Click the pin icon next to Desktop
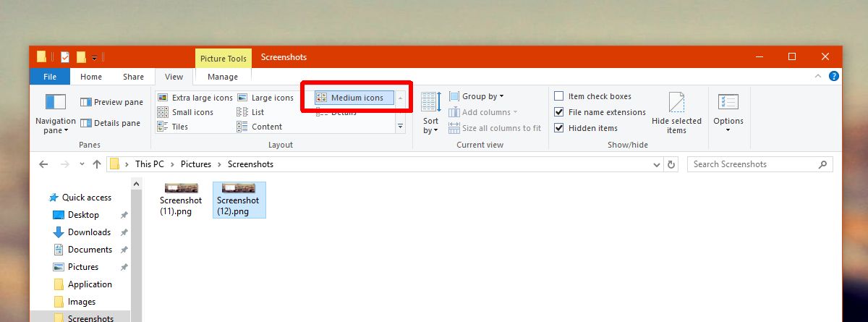 124,215
